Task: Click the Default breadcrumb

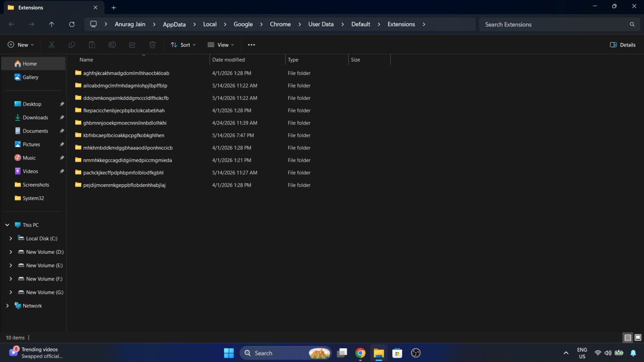Action: tap(361, 24)
